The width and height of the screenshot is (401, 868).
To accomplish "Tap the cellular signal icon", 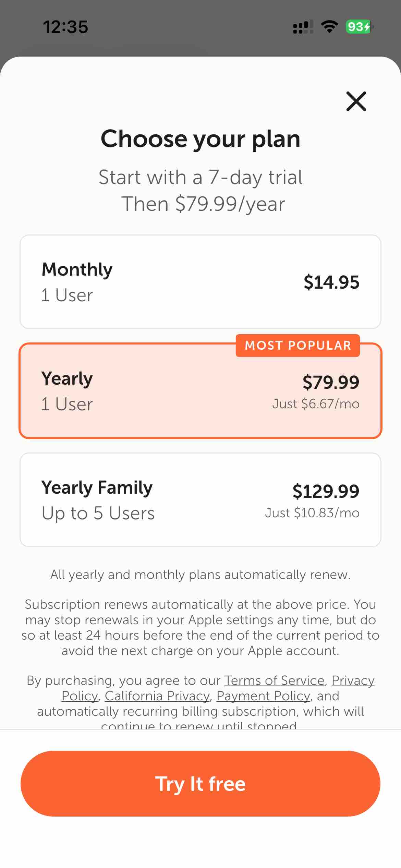I will click(303, 27).
